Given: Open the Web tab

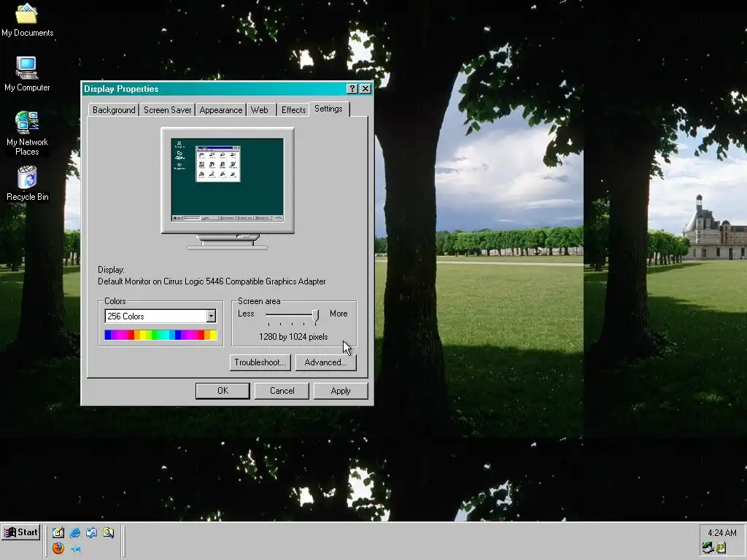Looking at the screenshot, I should pos(259,110).
